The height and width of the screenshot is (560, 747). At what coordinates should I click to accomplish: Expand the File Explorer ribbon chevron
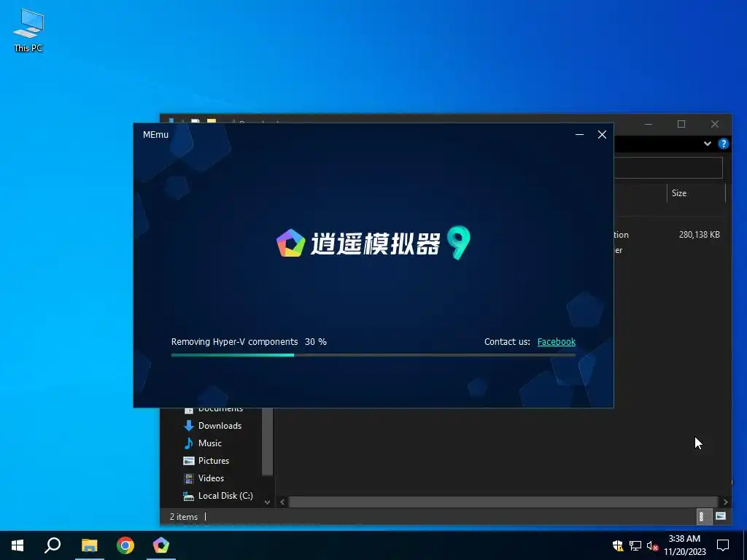(x=708, y=144)
